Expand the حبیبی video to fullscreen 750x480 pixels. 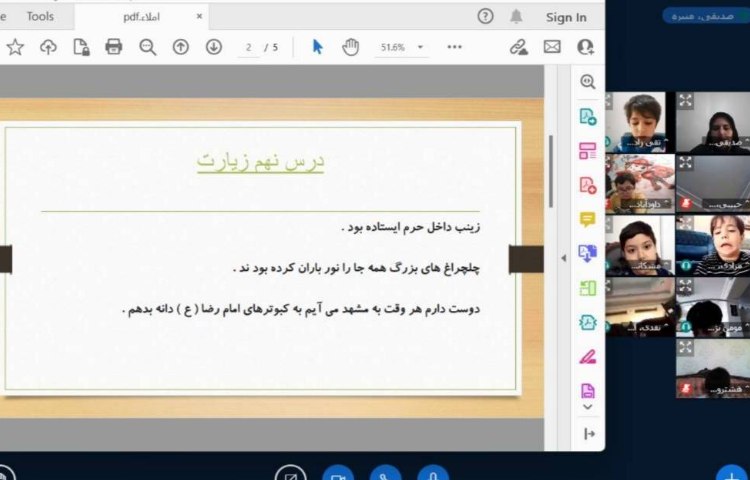coord(685,162)
